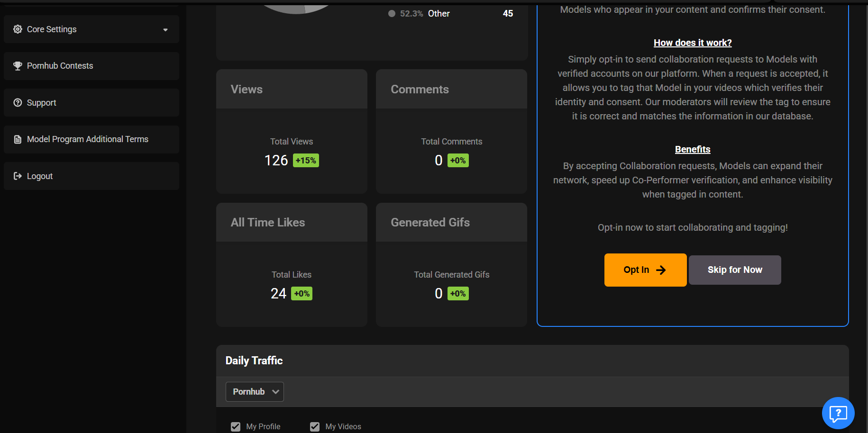The height and width of the screenshot is (433, 868).
Task: Click the Core Settings gear icon
Action: (18, 29)
